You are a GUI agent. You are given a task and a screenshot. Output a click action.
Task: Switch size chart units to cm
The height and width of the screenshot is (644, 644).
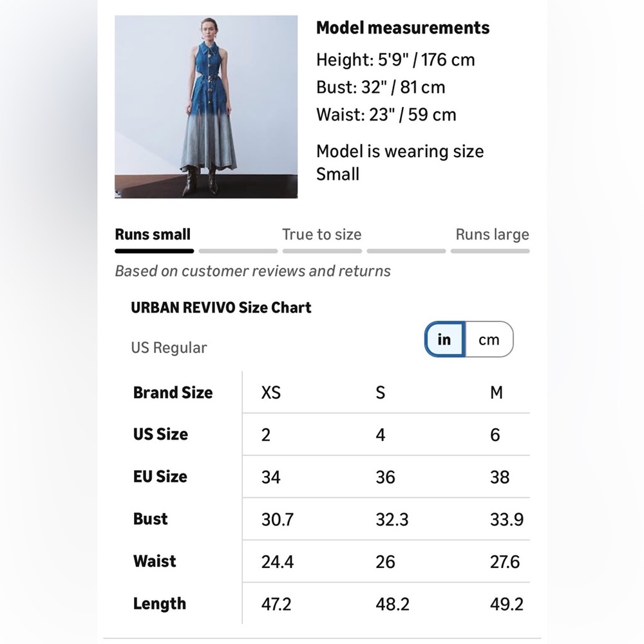[489, 339]
